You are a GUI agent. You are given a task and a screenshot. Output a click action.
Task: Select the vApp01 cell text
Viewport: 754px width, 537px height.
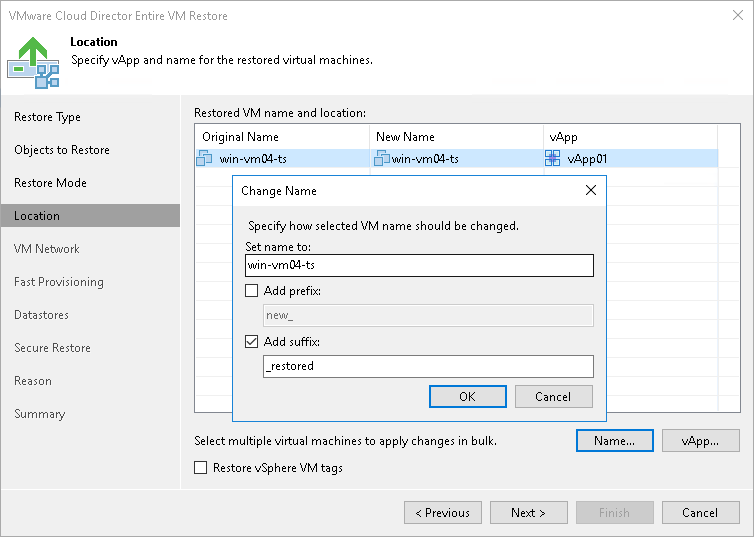pos(587,159)
